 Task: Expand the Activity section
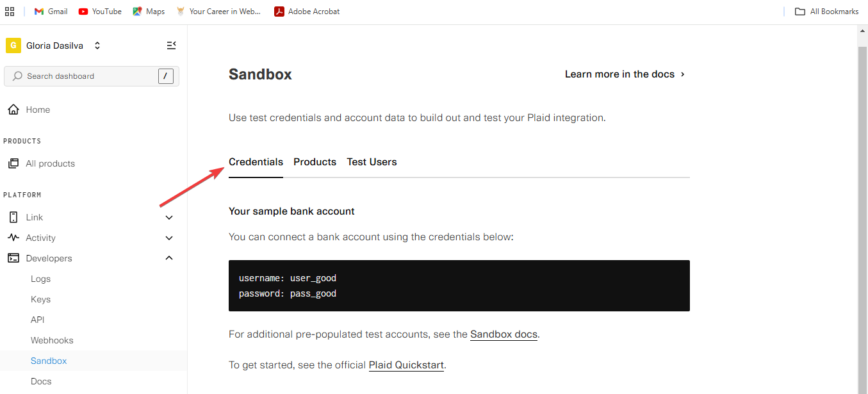tap(168, 237)
